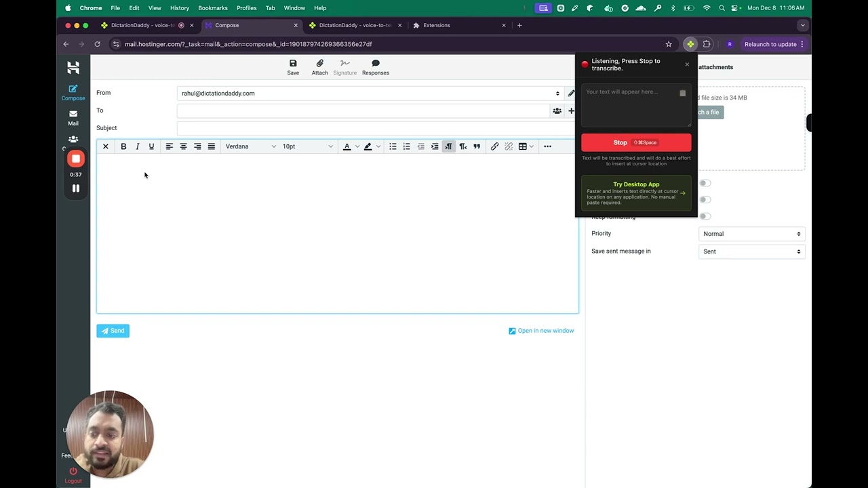868x488 pixels.
Task: Click Logout at bottom of sidebar
Action: [73, 475]
